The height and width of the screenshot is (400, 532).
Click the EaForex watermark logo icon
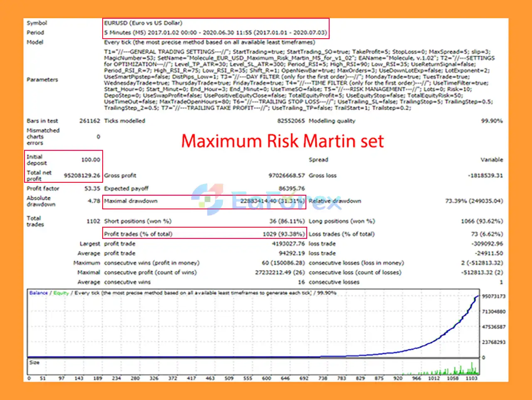coord(207,199)
